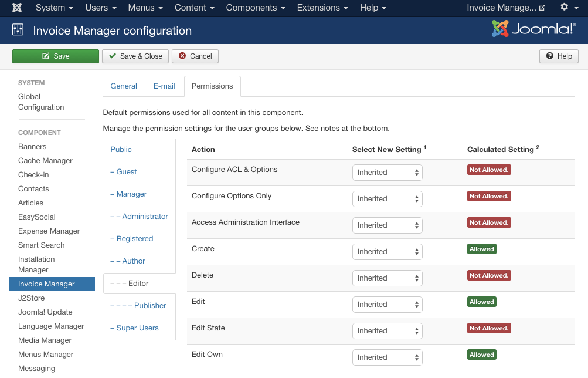Open Global Configuration in sidebar

[x=41, y=102]
